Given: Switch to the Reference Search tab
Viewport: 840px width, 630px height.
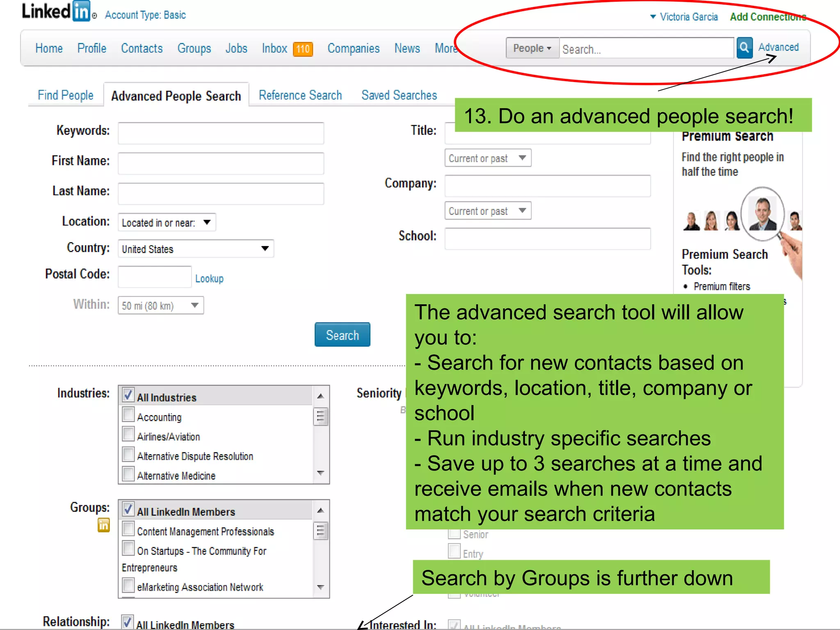Looking at the screenshot, I should tap(300, 95).
